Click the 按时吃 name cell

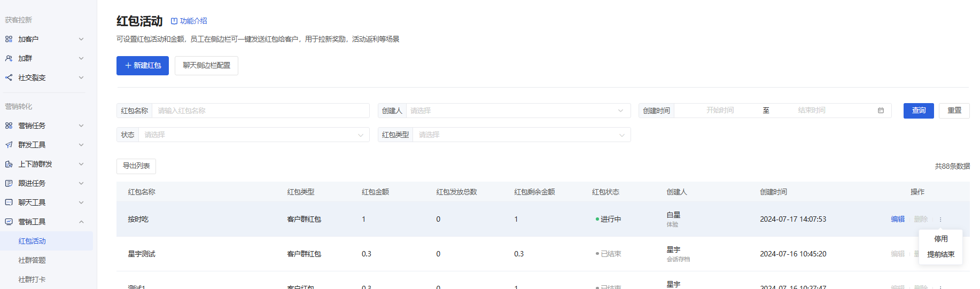click(x=138, y=219)
